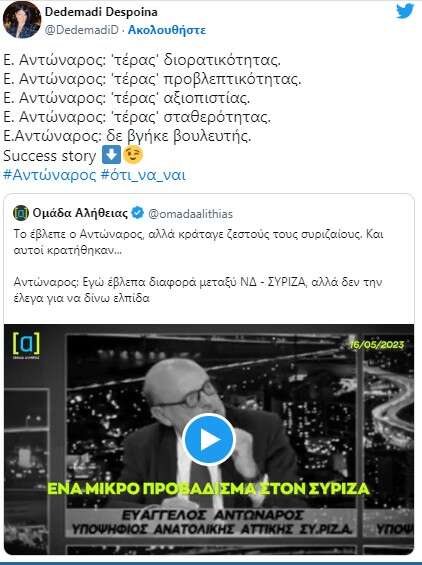Click the Ομάδα Αλήθειας account avatar
422x565 pixels.
point(21,213)
